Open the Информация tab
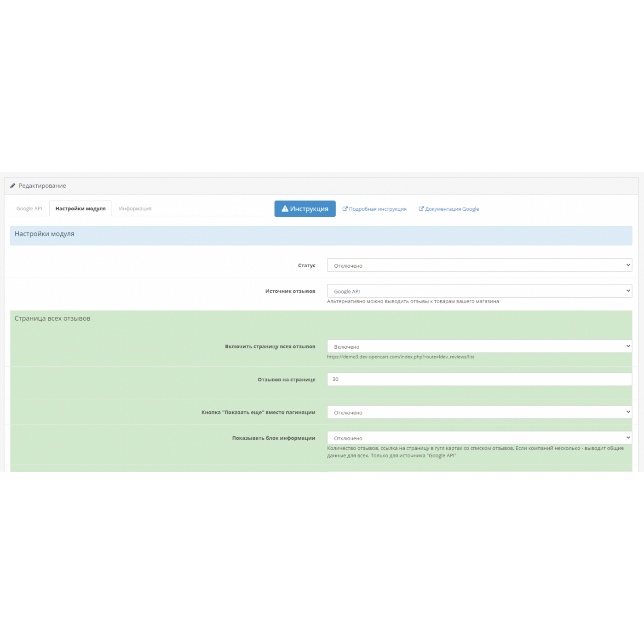Image resolution: width=644 pixels, height=644 pixels. (135, 209)
